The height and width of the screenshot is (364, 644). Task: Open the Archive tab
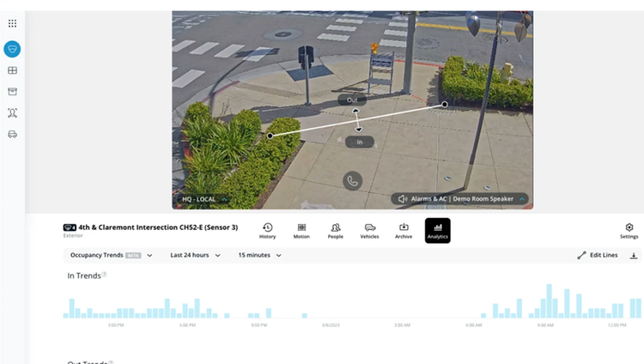click(x=404, y=230)
